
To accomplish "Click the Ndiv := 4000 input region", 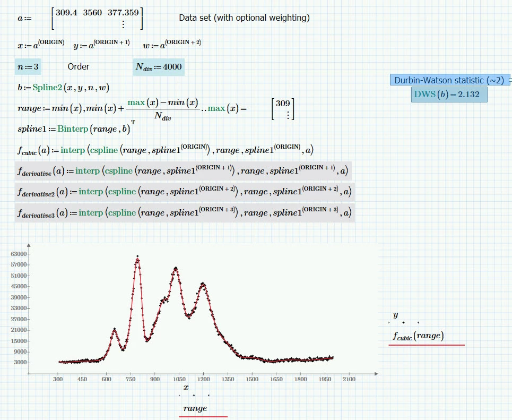I will pyautogui.click(x=159, y=67).
